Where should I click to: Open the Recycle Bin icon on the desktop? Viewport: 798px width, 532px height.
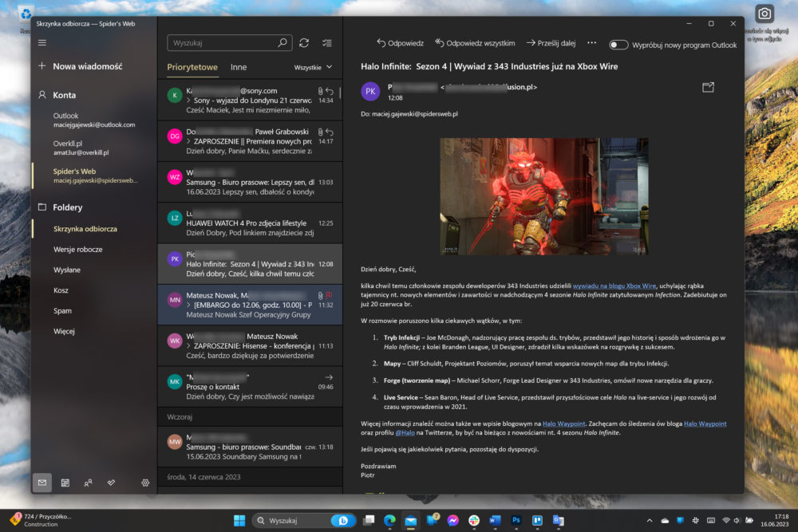click(26, 14)
